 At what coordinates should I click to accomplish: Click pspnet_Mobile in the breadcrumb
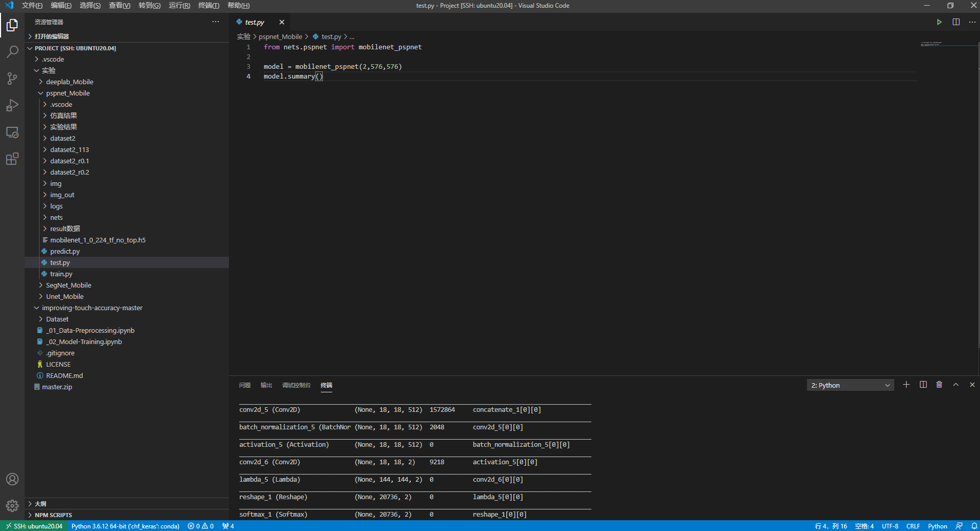(280, 36)
